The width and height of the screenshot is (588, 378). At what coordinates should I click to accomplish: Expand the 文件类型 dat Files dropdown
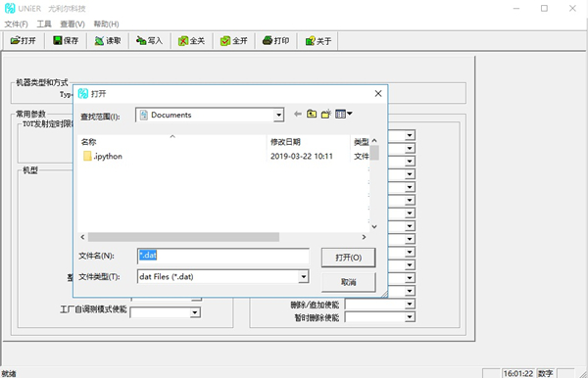pyautogui.click(x=303, y=277)
